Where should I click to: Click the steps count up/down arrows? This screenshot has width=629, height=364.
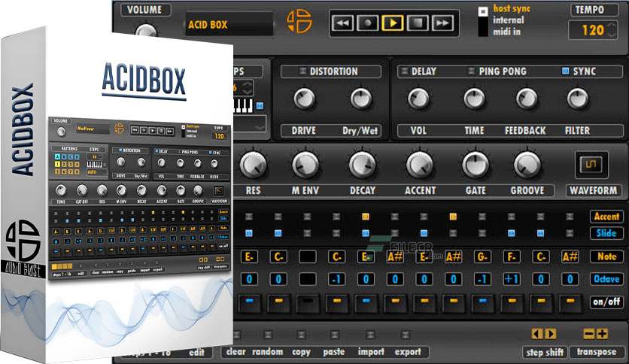coord(248,87)
